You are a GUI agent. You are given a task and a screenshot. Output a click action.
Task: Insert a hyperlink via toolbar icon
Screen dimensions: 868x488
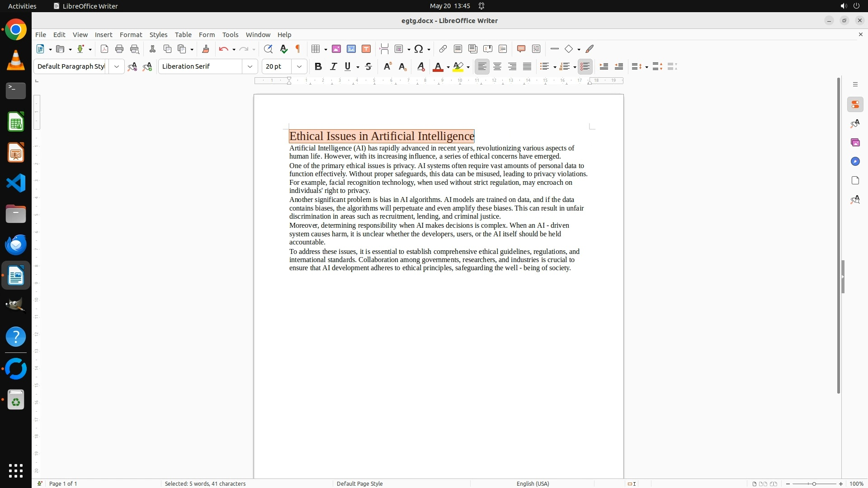pos(443,49)
